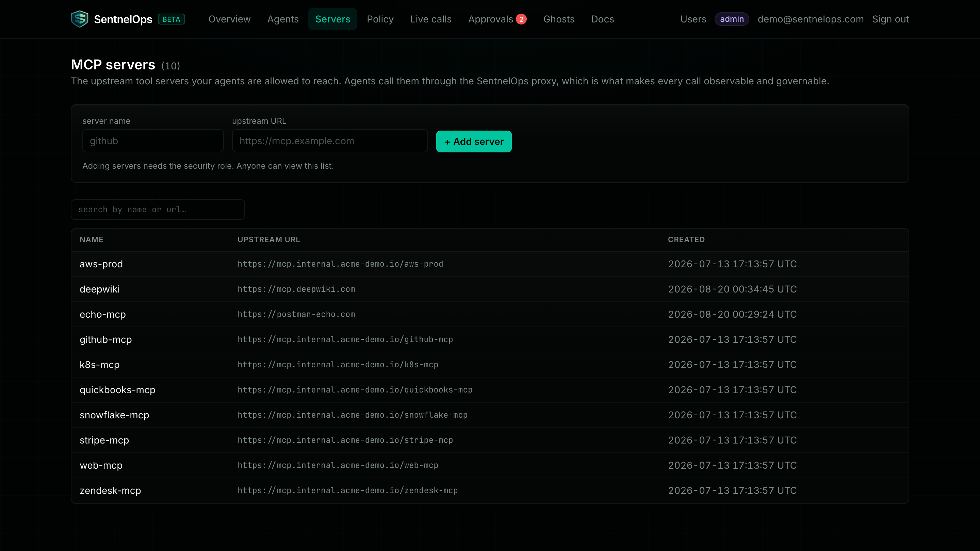Click the stripe-mcp upstream URL
Viewport: 980px width, 551px height.
pos(345,440)
